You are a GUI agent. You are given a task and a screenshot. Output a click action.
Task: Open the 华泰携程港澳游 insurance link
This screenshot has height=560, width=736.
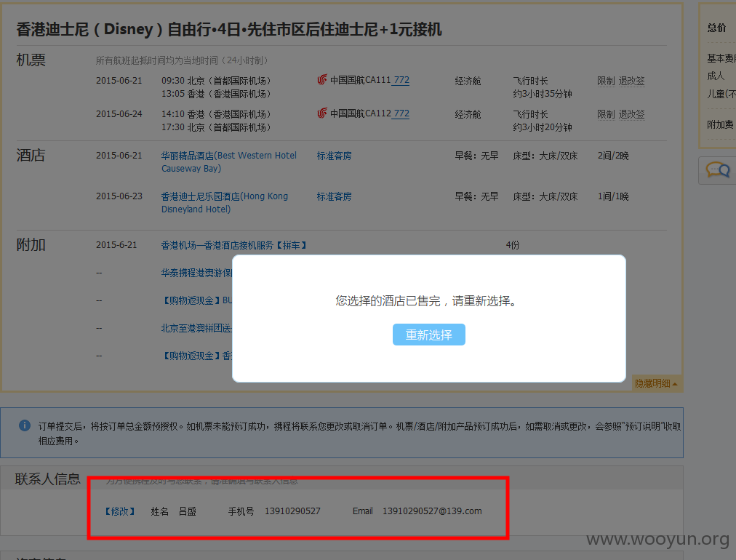point(196,273)
